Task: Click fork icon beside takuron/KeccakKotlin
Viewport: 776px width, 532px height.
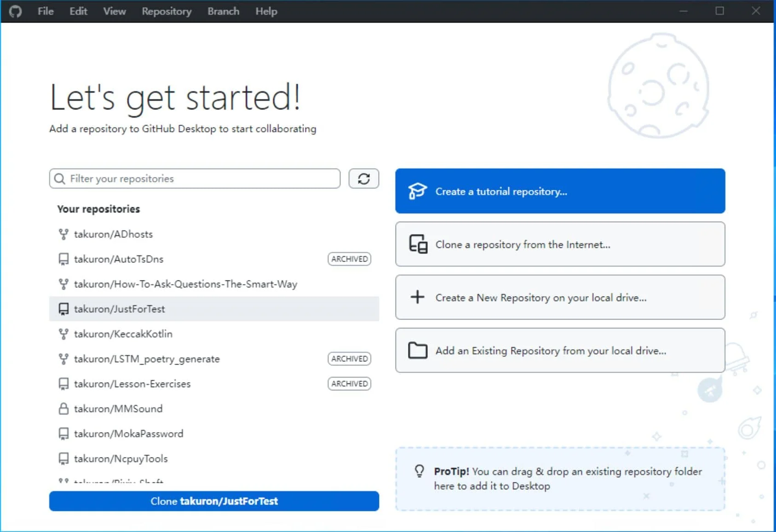Action: [63, 334]
